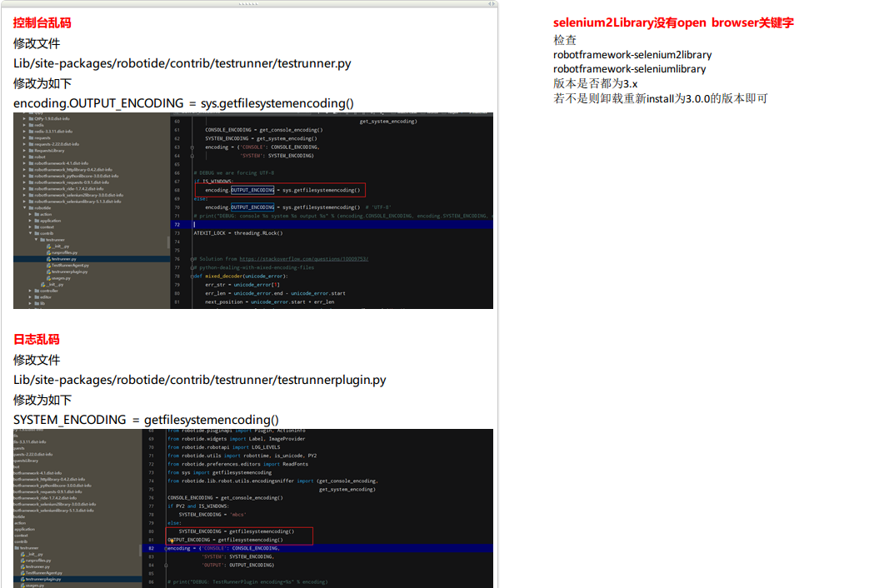Image resolution: width=884 pixels, height=588 pixels.
Task: Click the path line ending testrunner/testrunner.py
Action: coord(182,63)
